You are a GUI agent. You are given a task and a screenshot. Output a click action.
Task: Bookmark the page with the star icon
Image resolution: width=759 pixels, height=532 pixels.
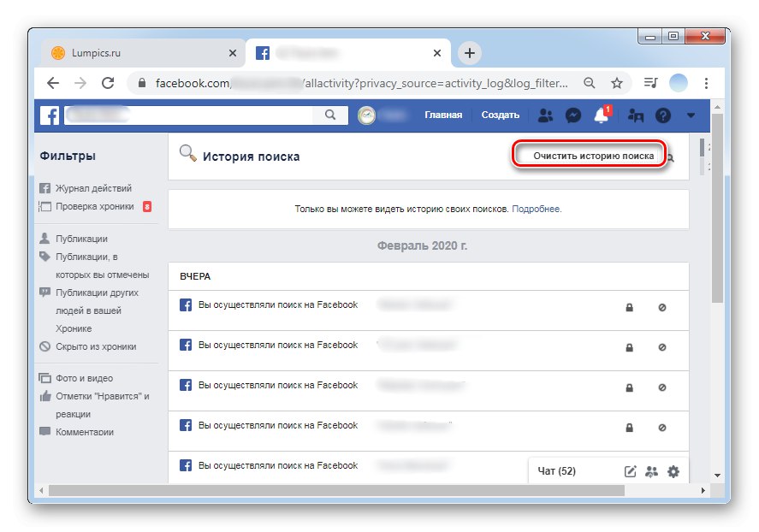click(x=617, y=83)
